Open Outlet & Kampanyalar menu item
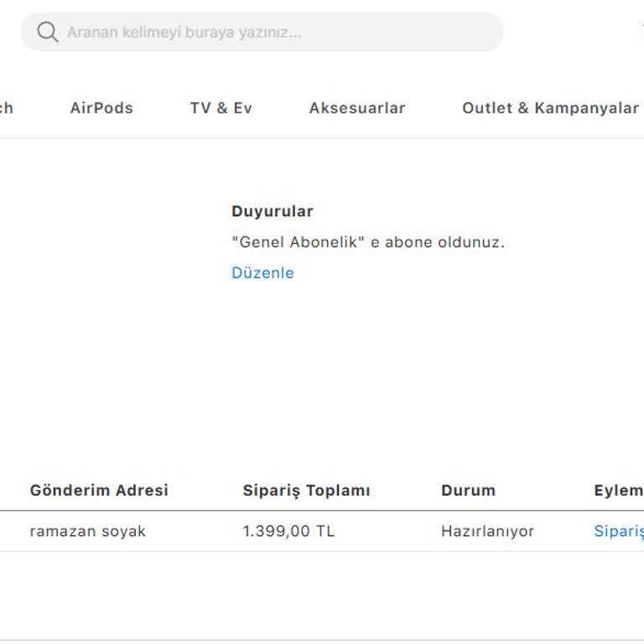644x644 pixels. (550, 108)
